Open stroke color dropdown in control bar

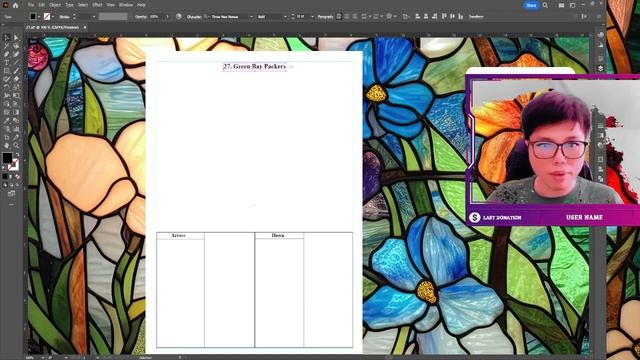click(x=53, y=17)
